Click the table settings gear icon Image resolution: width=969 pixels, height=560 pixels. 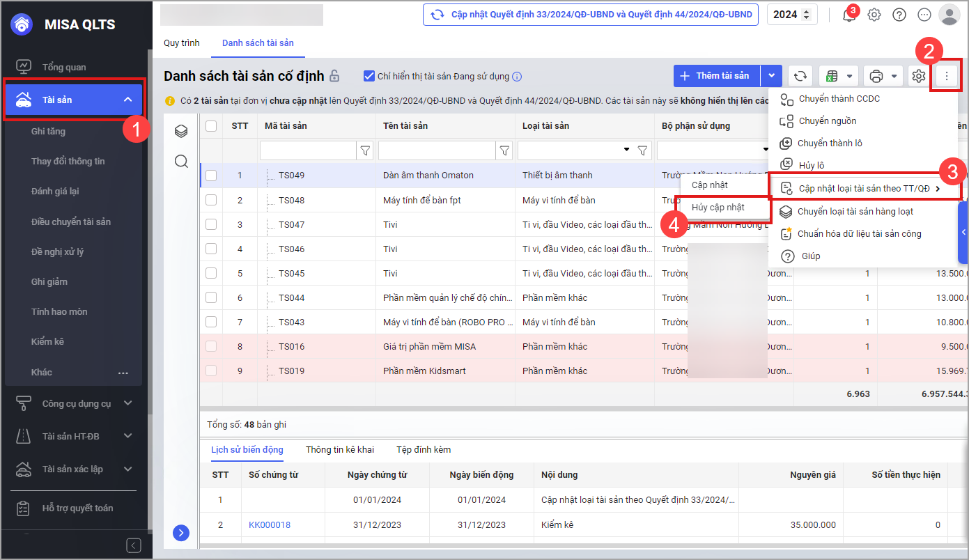[x=918, y=76]
